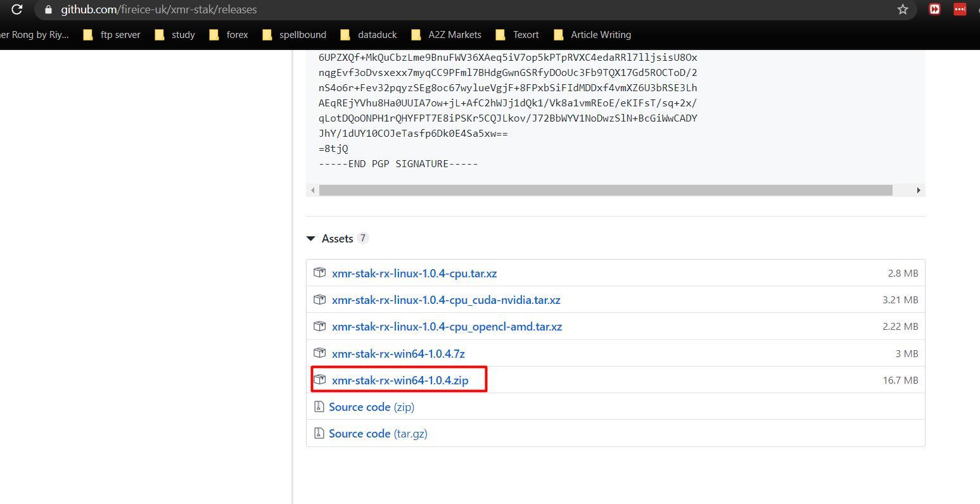Image resolution: width=980 pixels, height=504 pixels.
Task: Open the forex bookmark folder
Action: click(229, 35)
